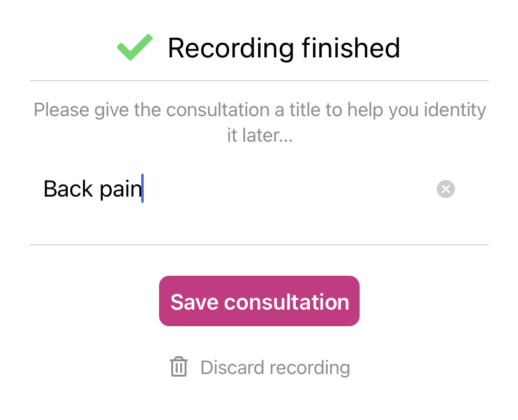Click the title instruction text

tap(260, 122)
